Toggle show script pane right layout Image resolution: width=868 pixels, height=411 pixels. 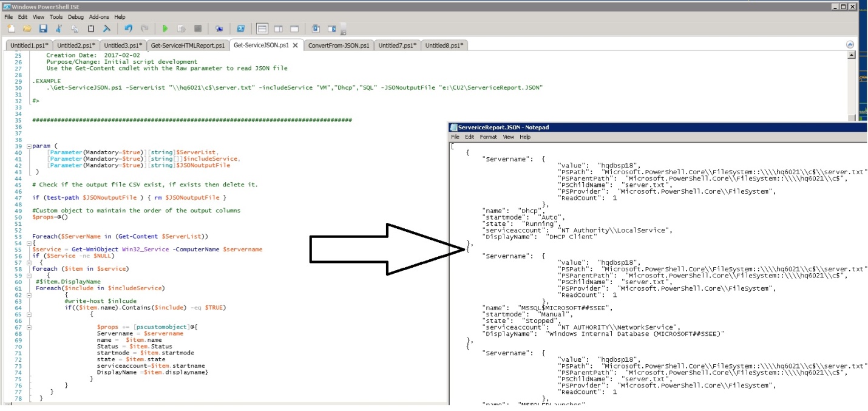coord(278,29)
